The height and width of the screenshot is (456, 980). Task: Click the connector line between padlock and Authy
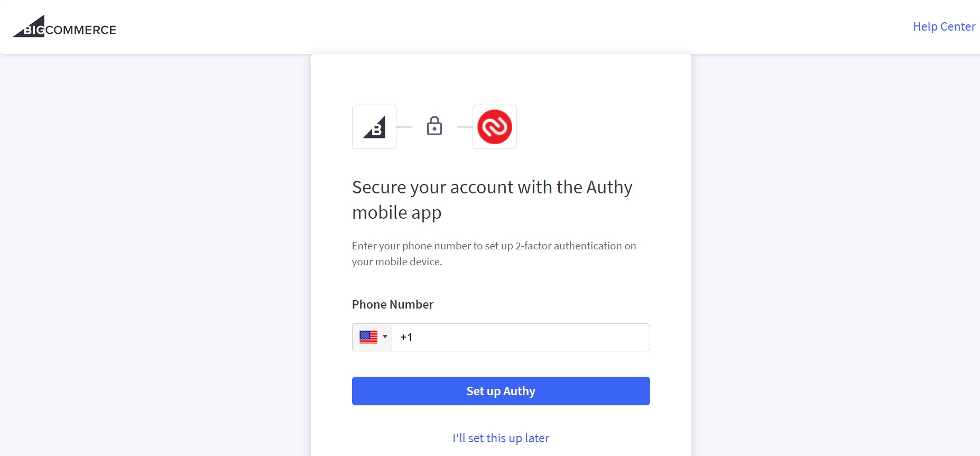(x=464, y=127)
